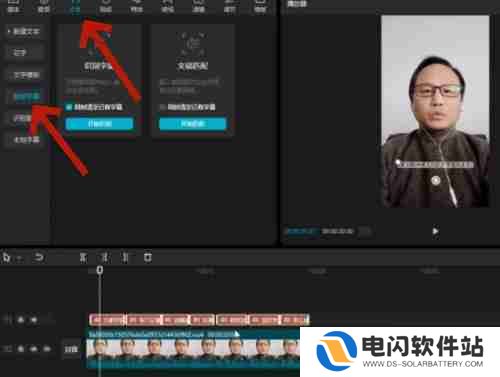Hide the main video track
The image size is (500, 377).
(x=34, y=349)
